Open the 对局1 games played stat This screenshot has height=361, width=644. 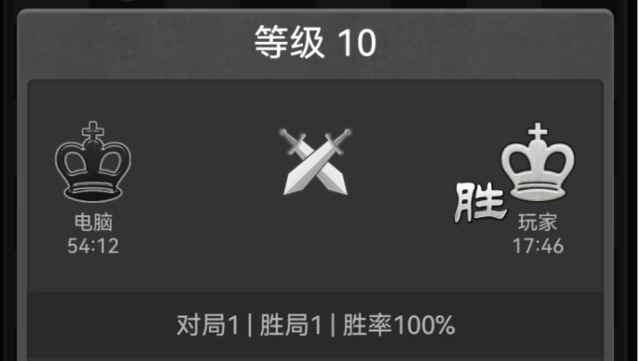pos(208,325)
